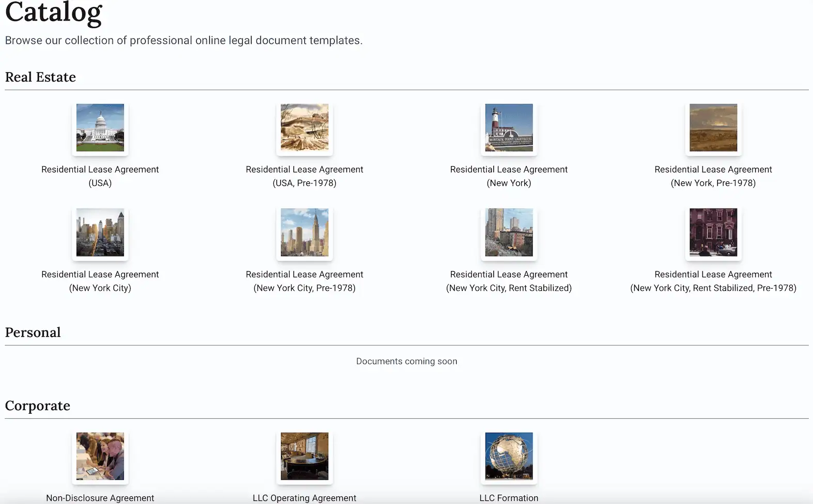Click the Catalog page title
Screen dimensions: 813x504
coord(54,12)
